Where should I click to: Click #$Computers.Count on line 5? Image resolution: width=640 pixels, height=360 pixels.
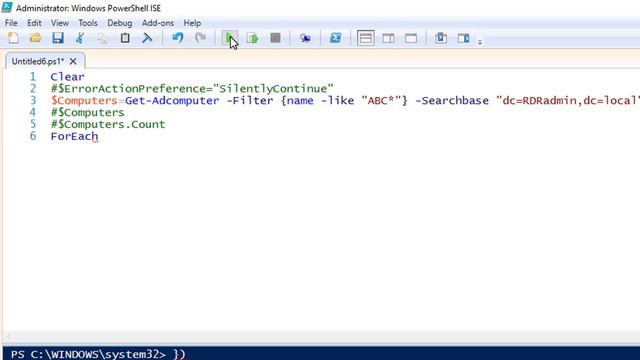click(x=108, y=124)
